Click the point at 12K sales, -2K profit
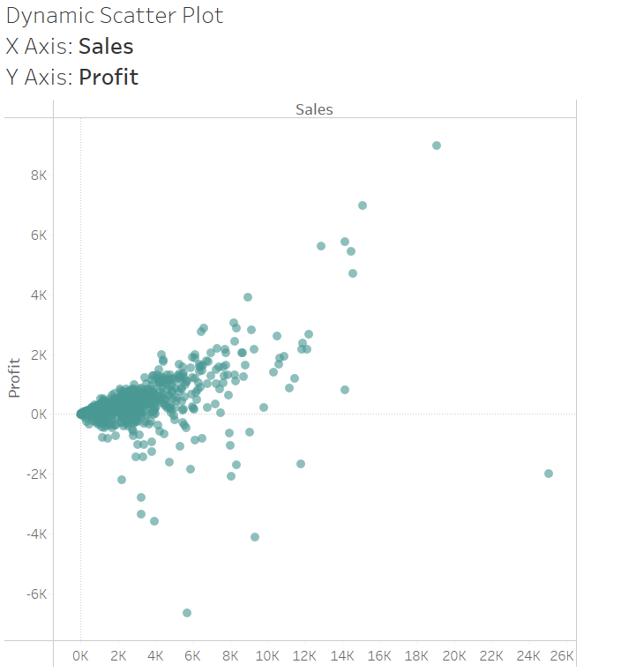 (x=301, y=464)
